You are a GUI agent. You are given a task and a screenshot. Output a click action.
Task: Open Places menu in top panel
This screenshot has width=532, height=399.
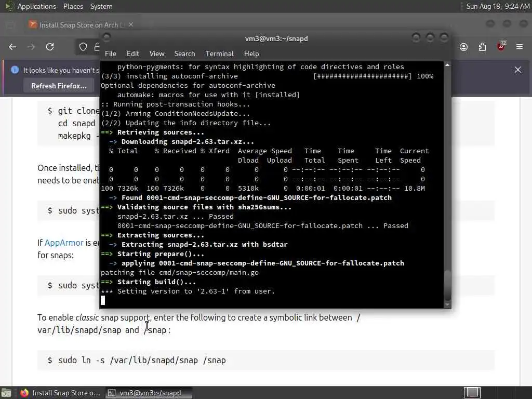tap(73, 6)
